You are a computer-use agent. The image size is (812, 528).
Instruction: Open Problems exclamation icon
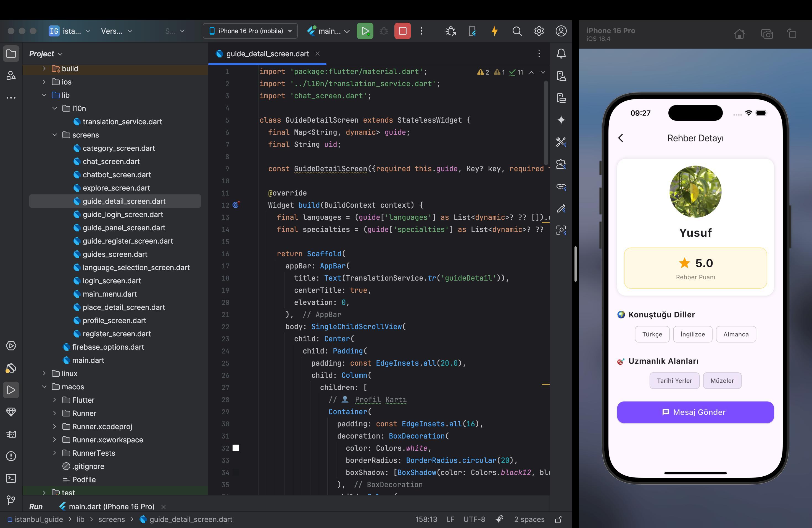[11, 456]
